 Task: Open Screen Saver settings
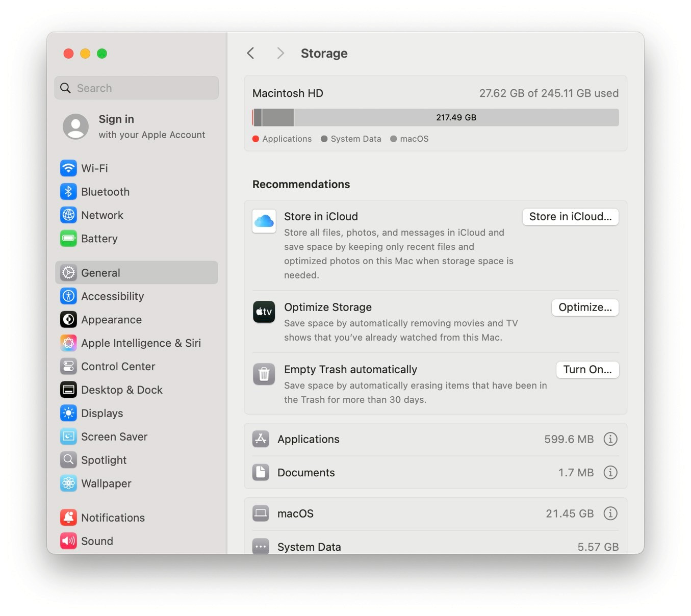coord(114,437)
